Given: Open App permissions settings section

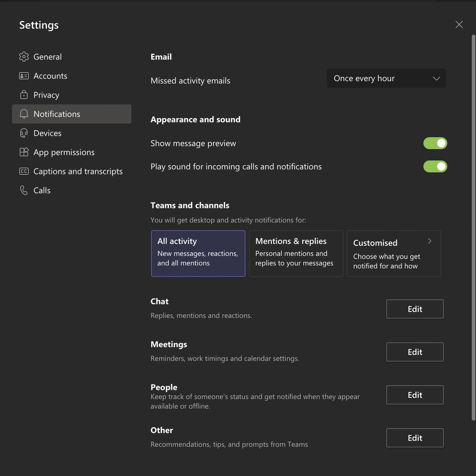Looking at the screenshot, I should pos(72,152).
